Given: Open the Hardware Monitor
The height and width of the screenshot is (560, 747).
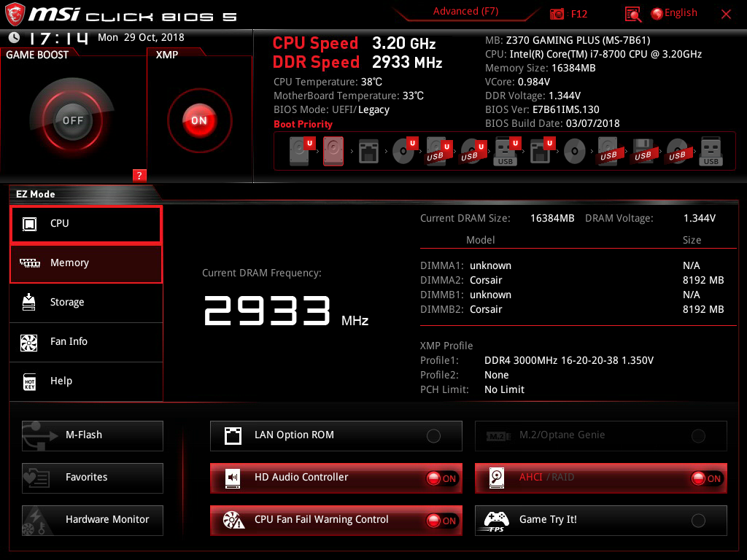Looking at the screenshot, I should [x=93, y=520].
